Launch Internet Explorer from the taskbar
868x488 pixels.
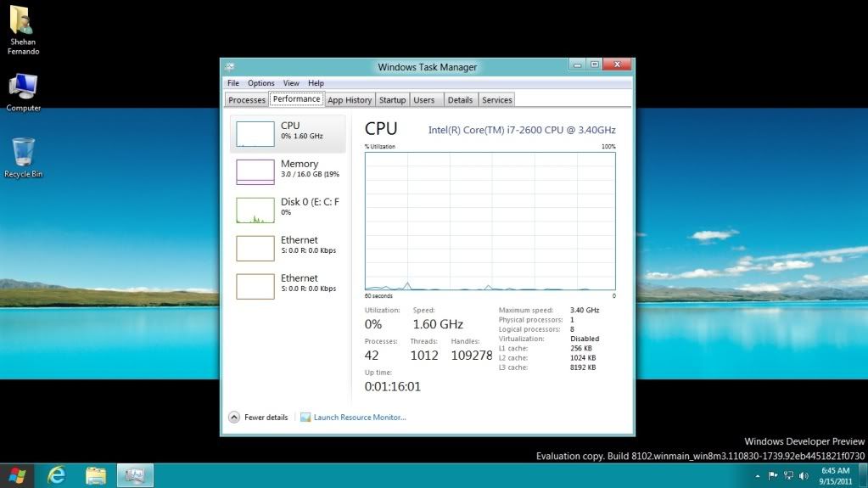pos(57,475)
